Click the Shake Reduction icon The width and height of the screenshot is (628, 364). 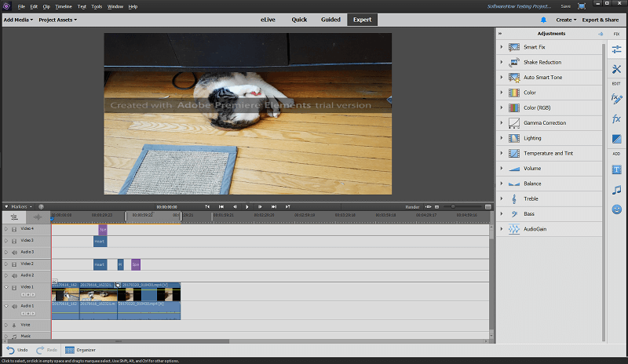(x=514, y=62)
